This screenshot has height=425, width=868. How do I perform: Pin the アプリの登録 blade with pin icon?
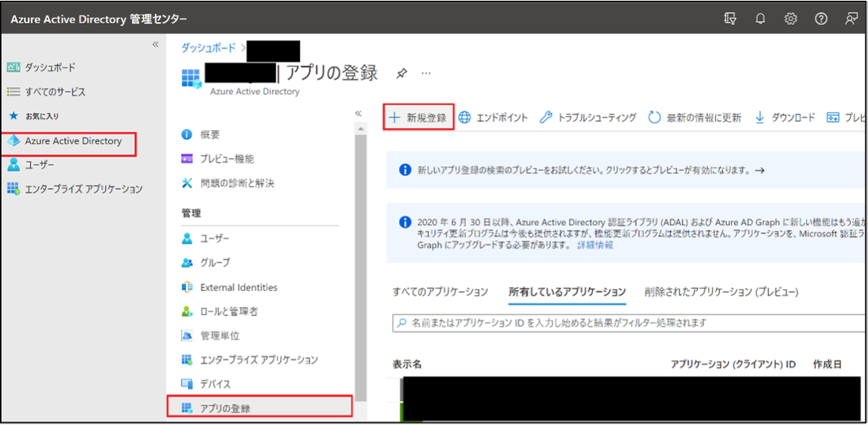pyautogui.click(x=402, y=73)
